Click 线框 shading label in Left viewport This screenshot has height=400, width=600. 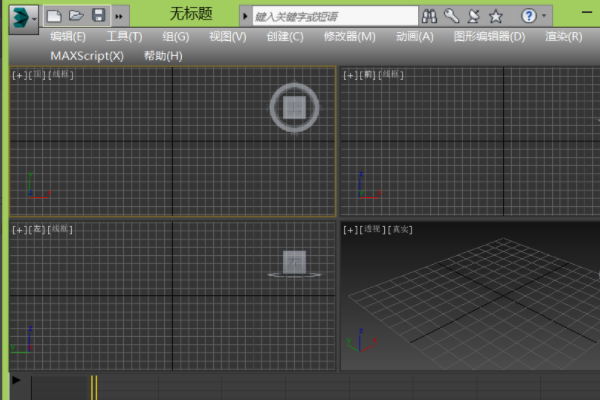pyautogui.click(x=60, y=229)
